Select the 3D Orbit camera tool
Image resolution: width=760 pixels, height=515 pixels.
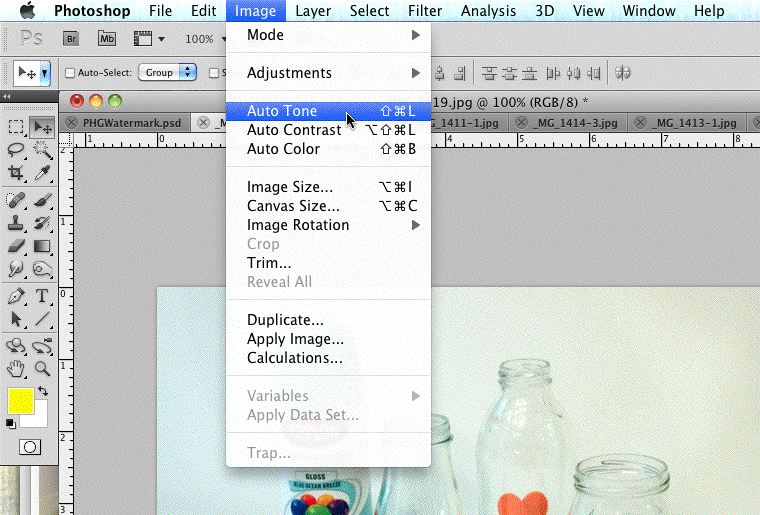[x=42, y=345]
